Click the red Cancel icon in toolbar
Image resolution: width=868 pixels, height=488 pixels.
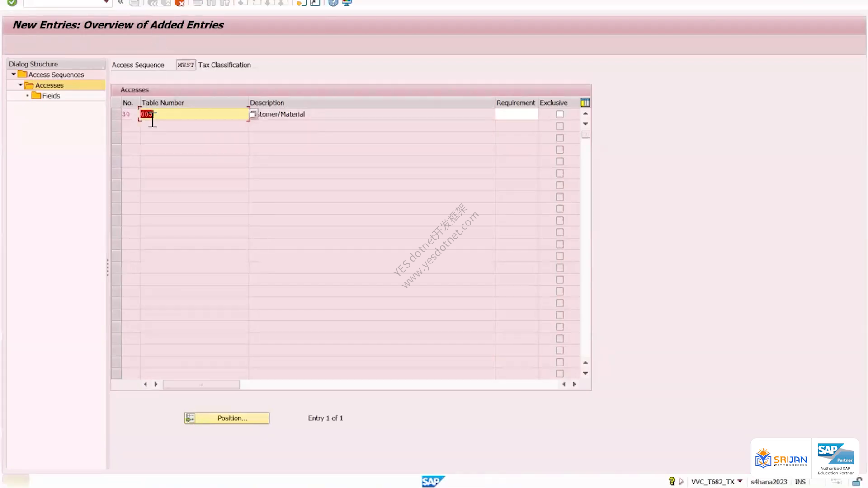(179, 3)
